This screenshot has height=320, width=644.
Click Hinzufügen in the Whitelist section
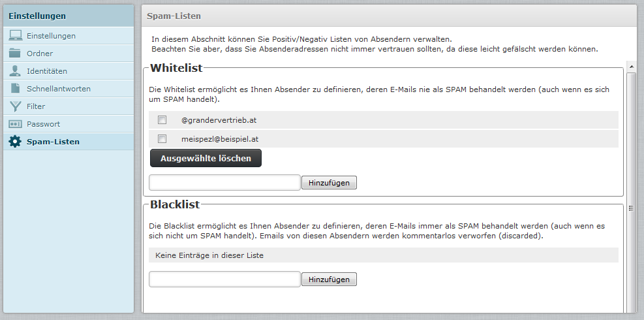329,183
